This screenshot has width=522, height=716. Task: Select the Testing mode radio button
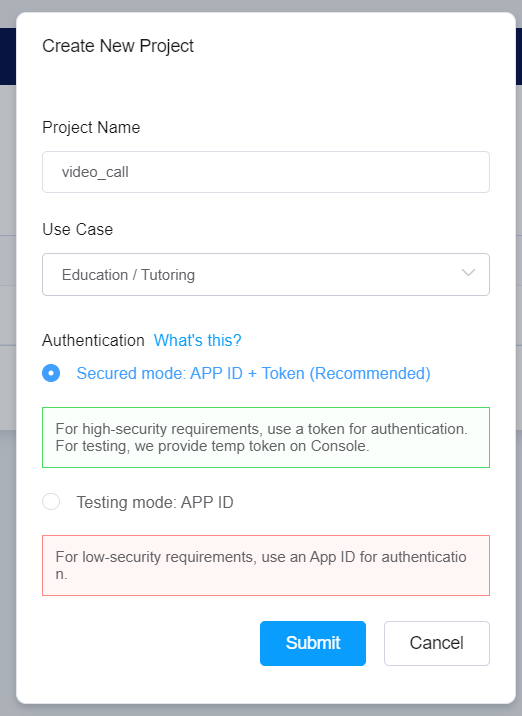(51, 501)
